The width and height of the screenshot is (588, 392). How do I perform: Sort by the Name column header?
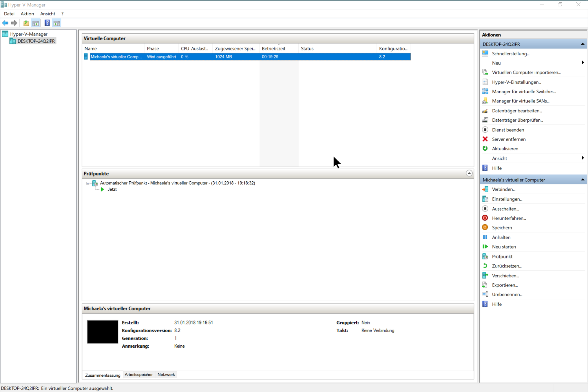click(x=114, y=48)
